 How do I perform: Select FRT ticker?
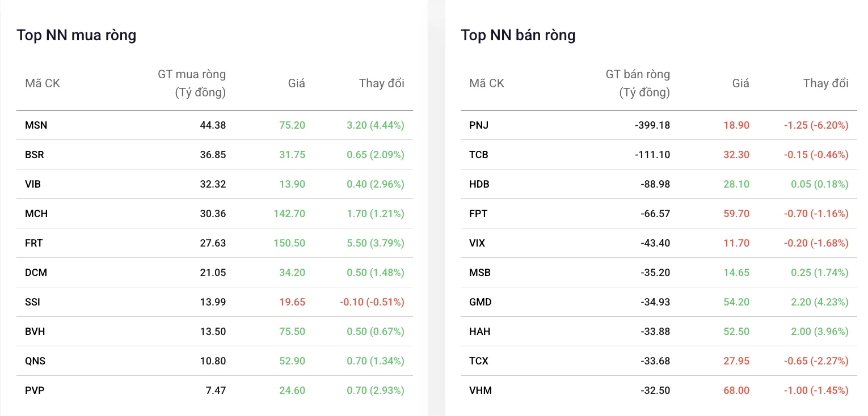point(34,243)
